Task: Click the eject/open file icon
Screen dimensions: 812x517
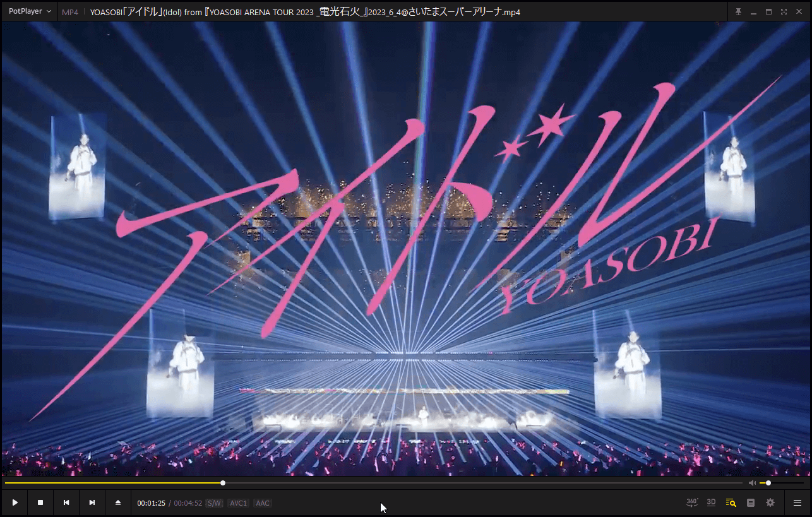Action: pyautogui.click(x=117, y=502)
